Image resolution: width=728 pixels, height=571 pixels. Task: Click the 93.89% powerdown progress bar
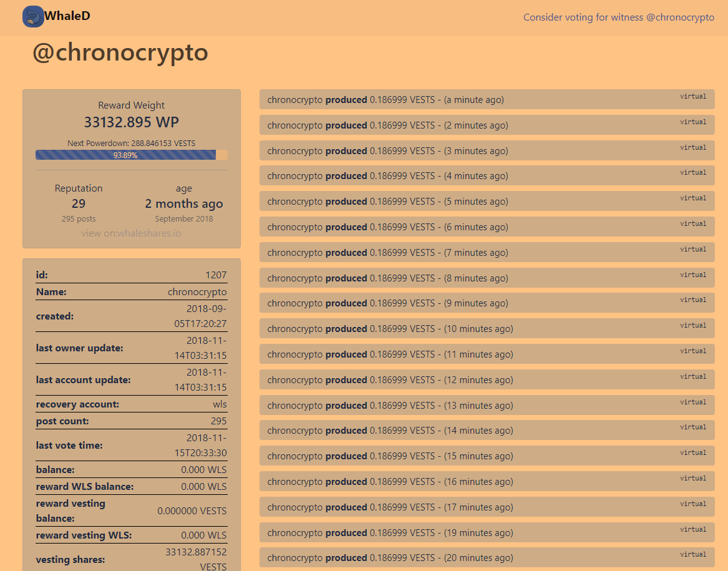pyautogui.click(x=132, y=155)
